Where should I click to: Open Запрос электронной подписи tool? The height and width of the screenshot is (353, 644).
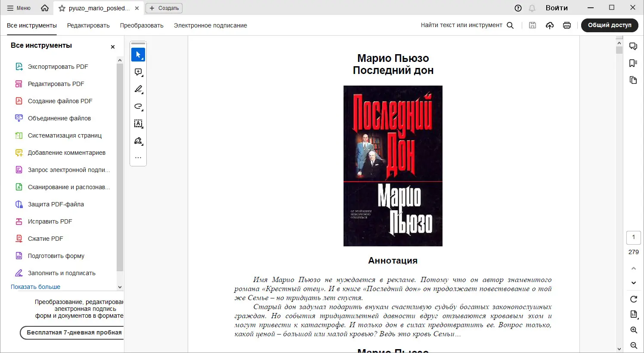63,170
